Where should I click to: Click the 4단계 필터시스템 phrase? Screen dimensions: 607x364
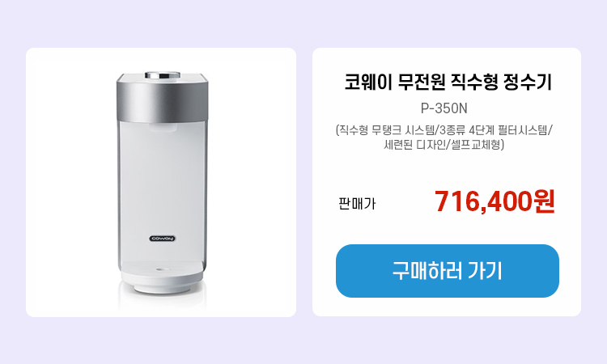[511, 130]
